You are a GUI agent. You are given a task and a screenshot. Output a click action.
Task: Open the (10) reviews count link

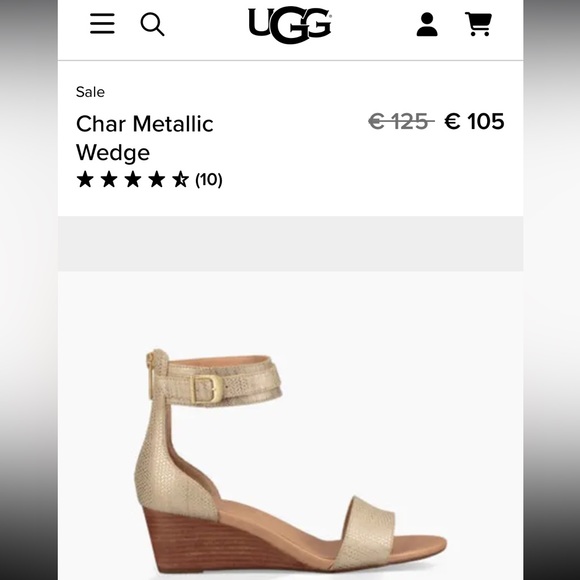pos(209,180)
